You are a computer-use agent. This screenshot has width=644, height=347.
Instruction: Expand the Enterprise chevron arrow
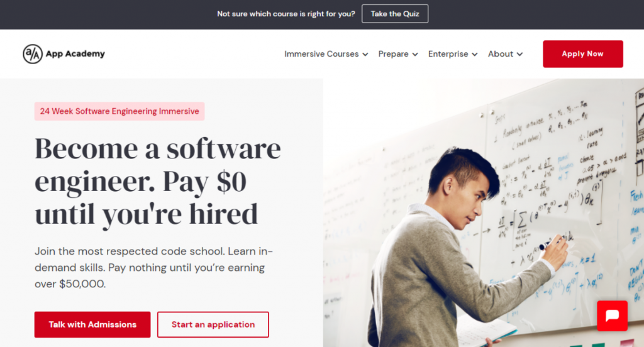point(474,54)
